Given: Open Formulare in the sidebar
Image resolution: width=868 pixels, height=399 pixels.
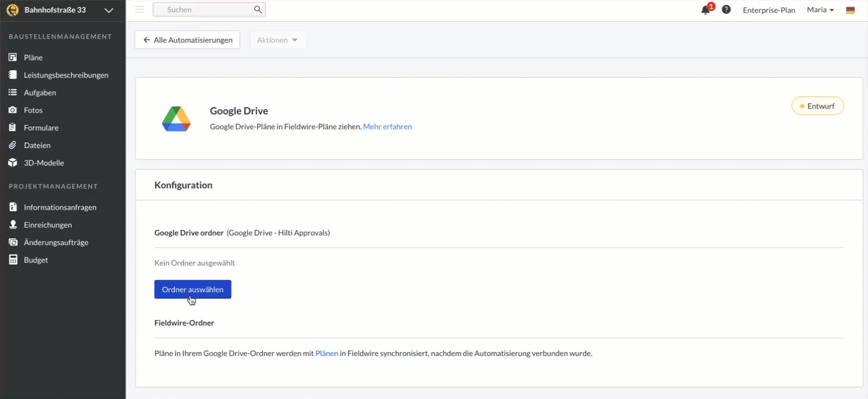Looking at the screenshot, I should pos(41,128).
